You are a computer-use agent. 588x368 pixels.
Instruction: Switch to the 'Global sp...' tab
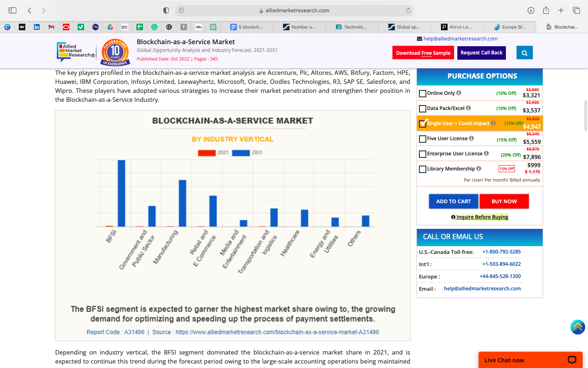coord(405,27)
